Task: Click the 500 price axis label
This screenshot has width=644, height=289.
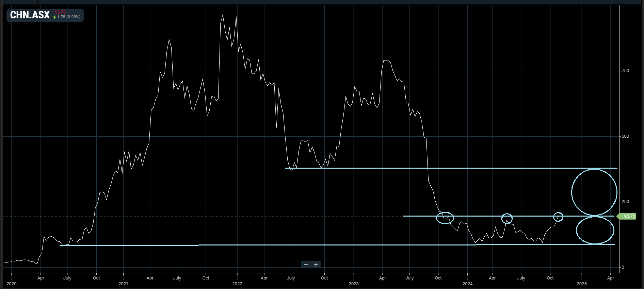Action: [x=625, y=136]
